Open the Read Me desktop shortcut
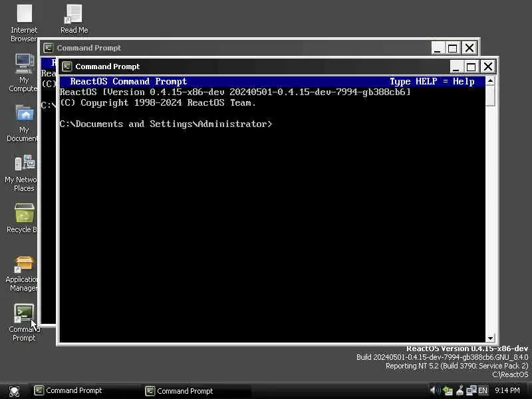This screenshot has height=399, width=532. click(74, 13)
